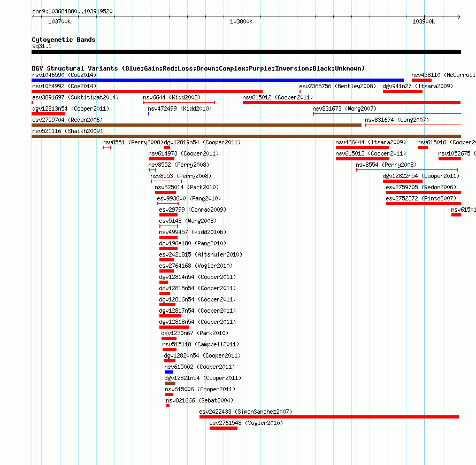Open nsv831673 (Wong2007) variant label
476x465 pixels.
(344, 108)
